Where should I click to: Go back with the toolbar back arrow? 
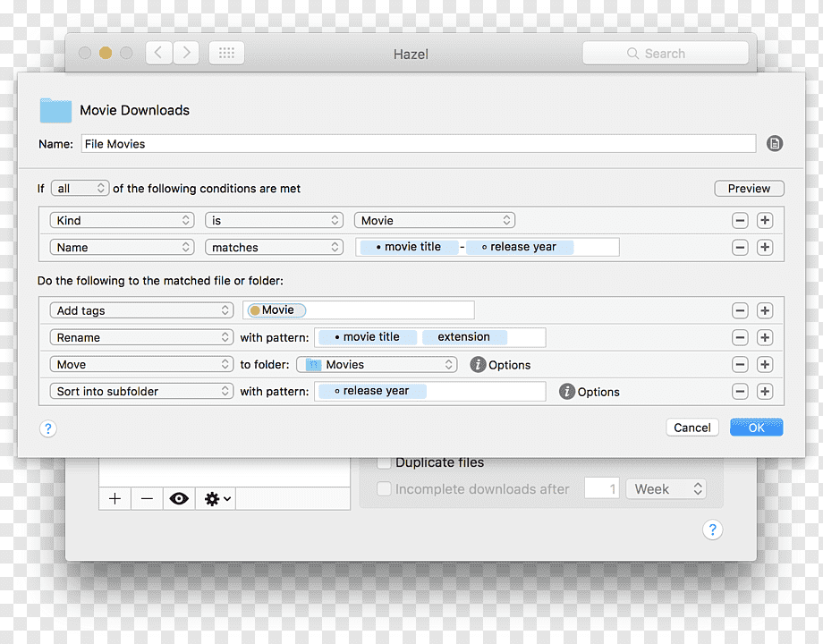(158, 53)
